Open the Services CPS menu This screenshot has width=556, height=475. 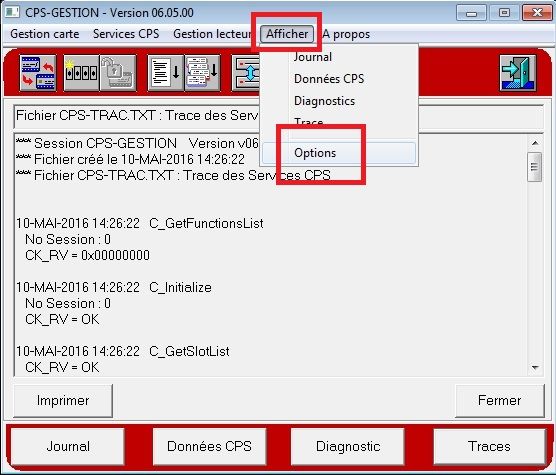(126, 34)
